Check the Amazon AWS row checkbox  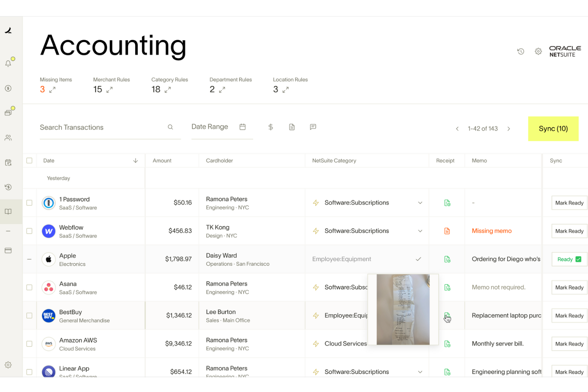[x=29, y=344]
